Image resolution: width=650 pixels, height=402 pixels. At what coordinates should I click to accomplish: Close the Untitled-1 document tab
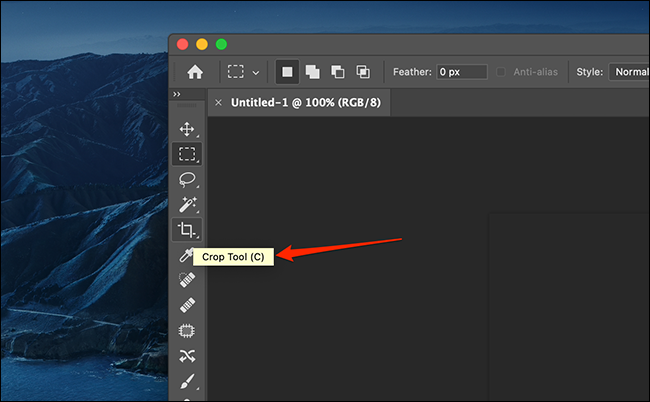click(x=219, y=102)
